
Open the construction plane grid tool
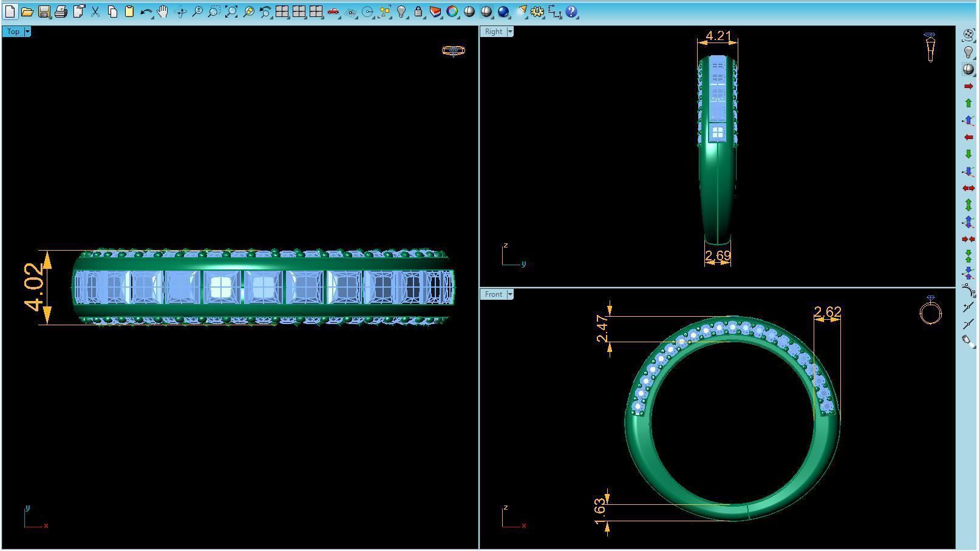tap(350, 12)
